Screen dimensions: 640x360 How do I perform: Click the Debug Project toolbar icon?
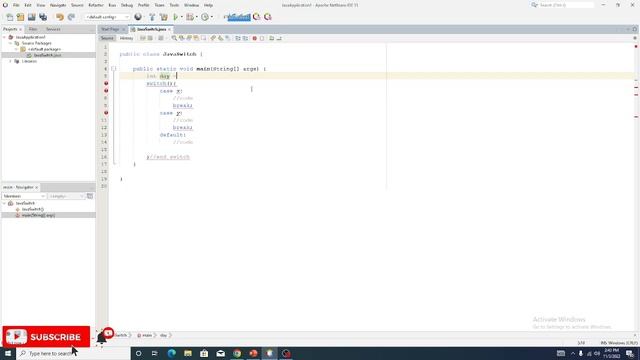coord(190,17)
